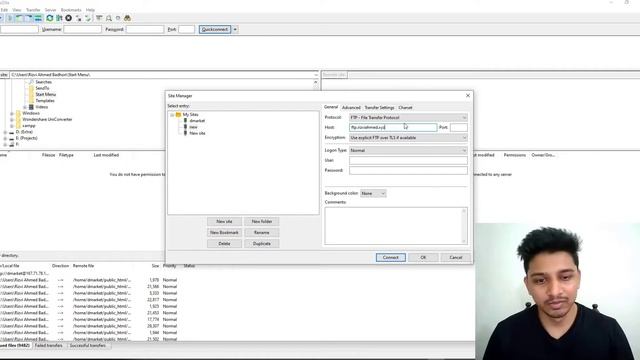
Task: Open the Bookmarks menu
Action: (x=71, y=10)
